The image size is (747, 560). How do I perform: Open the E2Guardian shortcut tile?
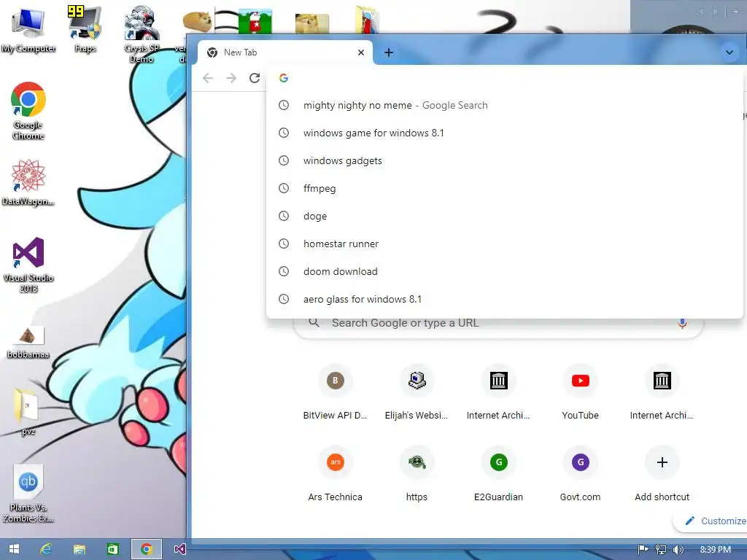pyautogui.click(x=498, y=475)
